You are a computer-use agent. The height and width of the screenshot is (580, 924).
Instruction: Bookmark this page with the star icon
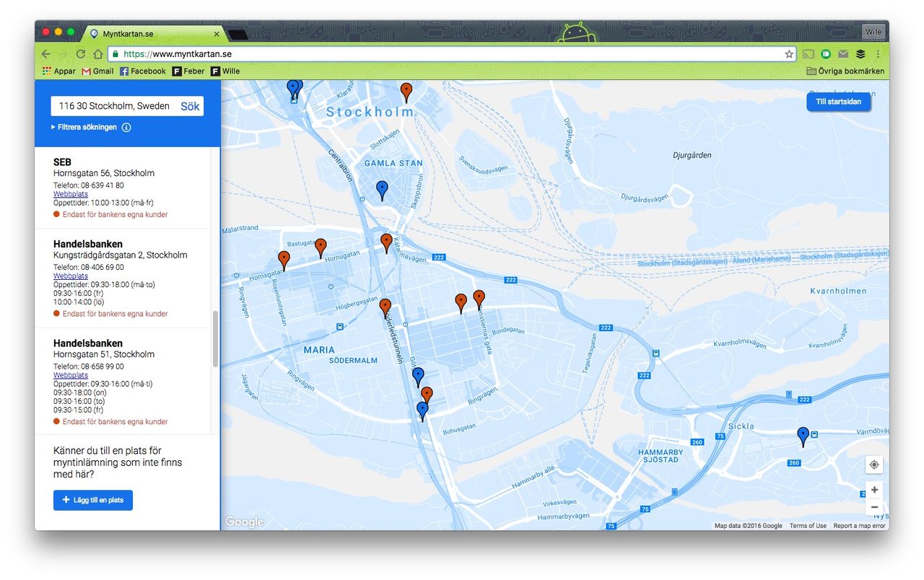tap(789, 54)
